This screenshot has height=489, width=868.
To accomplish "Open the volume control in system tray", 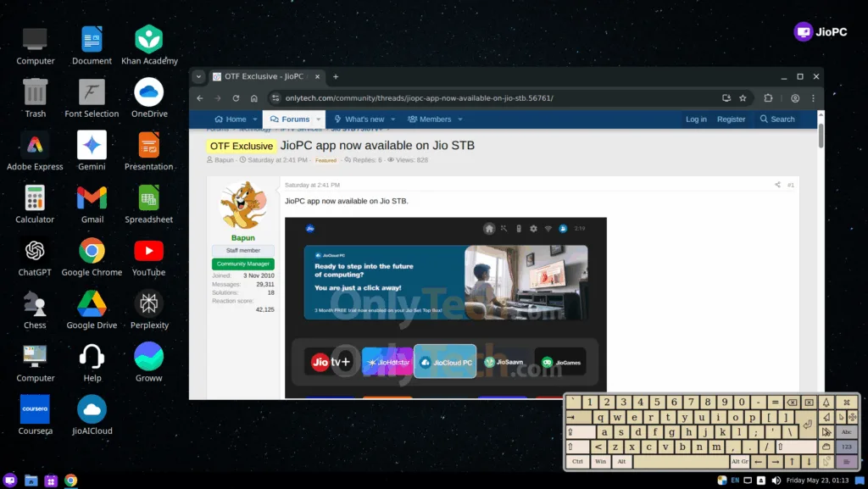I will click(x=776, y=481).
